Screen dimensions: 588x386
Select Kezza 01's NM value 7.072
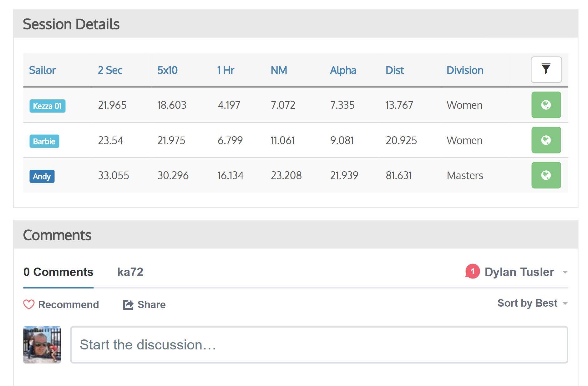(x=283, y=105)
